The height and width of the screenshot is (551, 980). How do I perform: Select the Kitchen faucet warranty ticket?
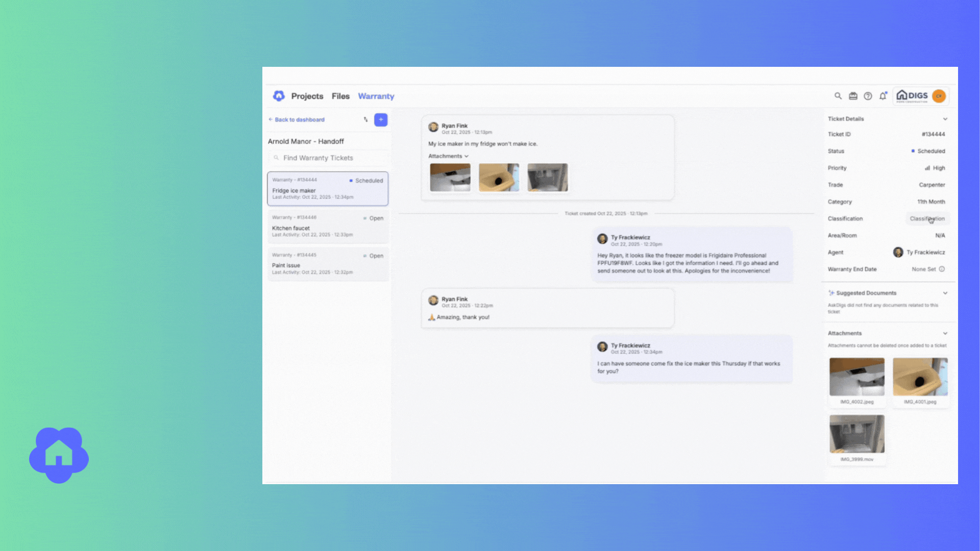point(328,226)
